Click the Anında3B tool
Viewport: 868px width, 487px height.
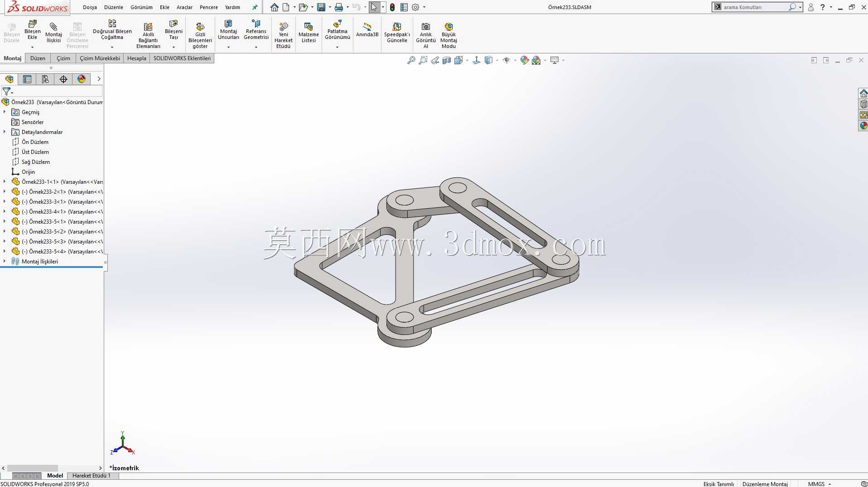tap(367, 30)
